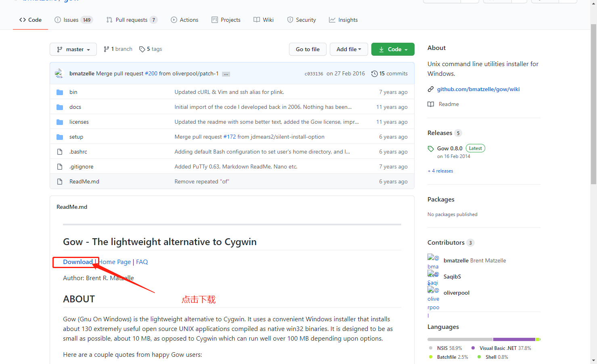The image size is (597, 364).
Task: Open the 'Remove repeated "of"' commit message
Action: coord(202,181)
